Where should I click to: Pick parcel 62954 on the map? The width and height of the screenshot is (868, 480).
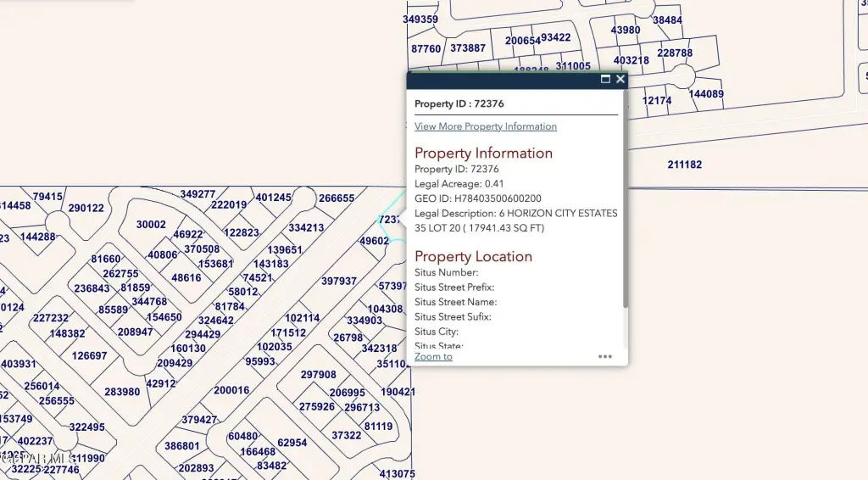[x=292, y=443]
